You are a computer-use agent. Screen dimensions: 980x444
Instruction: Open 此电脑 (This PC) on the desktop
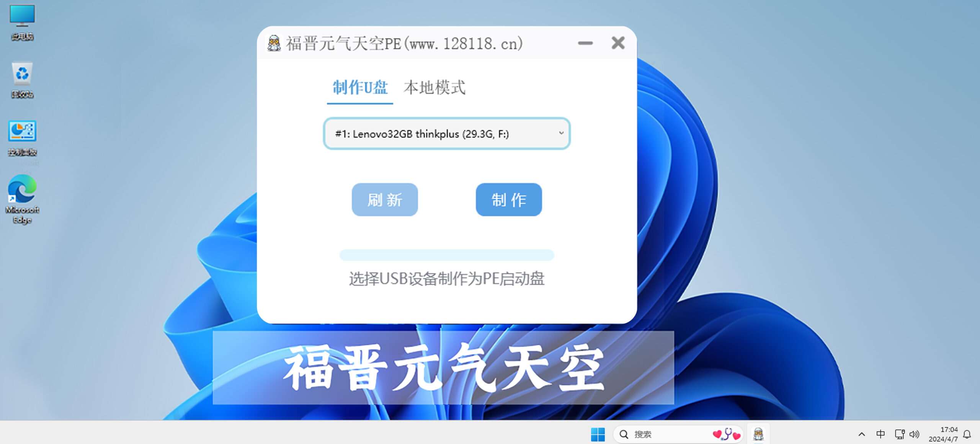coord(22,16)
